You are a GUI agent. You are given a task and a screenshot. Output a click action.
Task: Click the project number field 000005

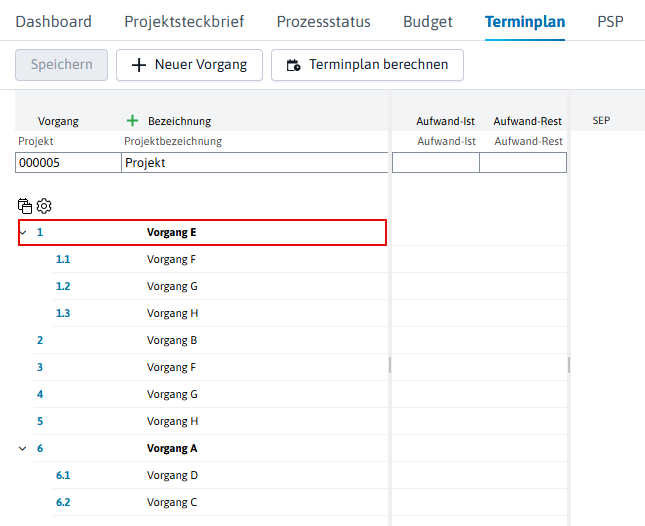click(x=68, y=162)
